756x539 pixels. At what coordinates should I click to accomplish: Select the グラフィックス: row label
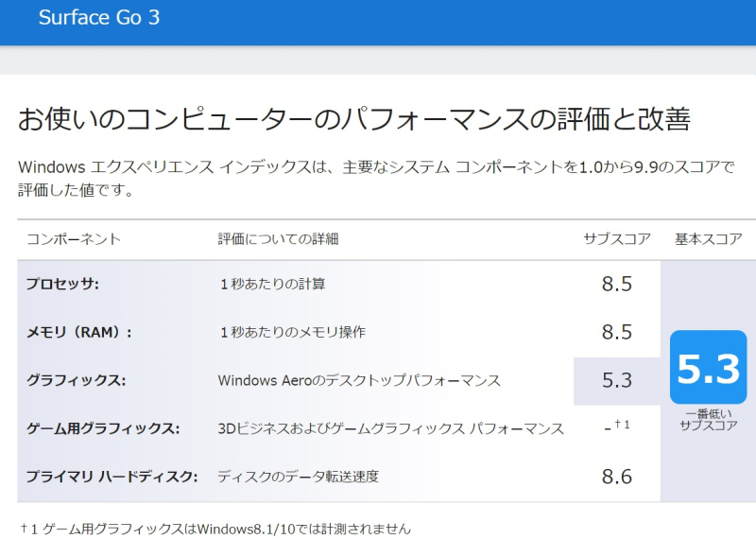pos(77,380)
